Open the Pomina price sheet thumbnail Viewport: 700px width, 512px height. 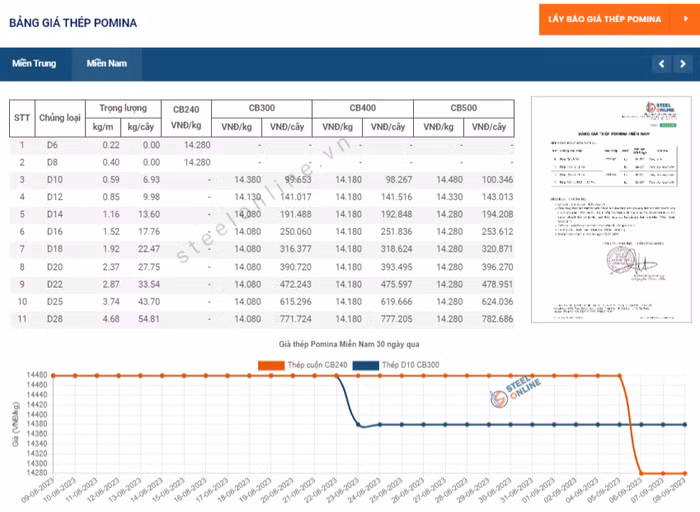611,209
